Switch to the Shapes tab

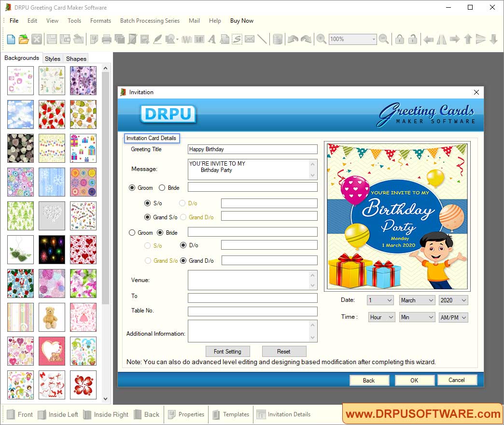pyautogui.click(x=76, y=58)
